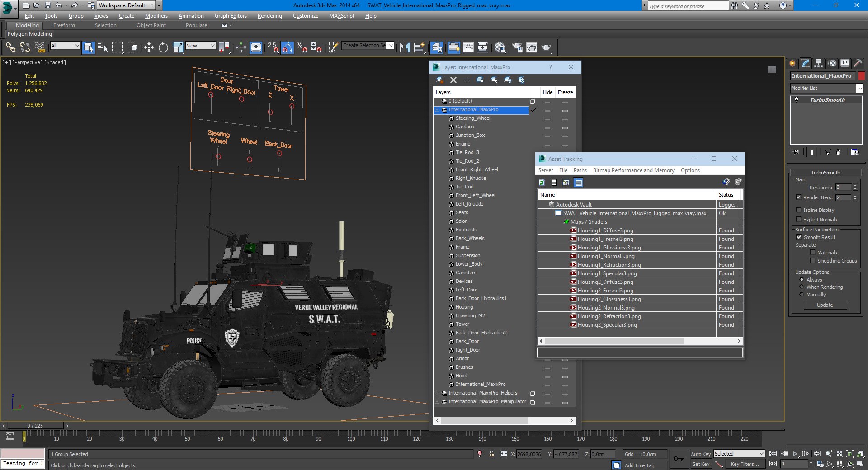
Task: Select Always update option
Action: tap(802, 280)
